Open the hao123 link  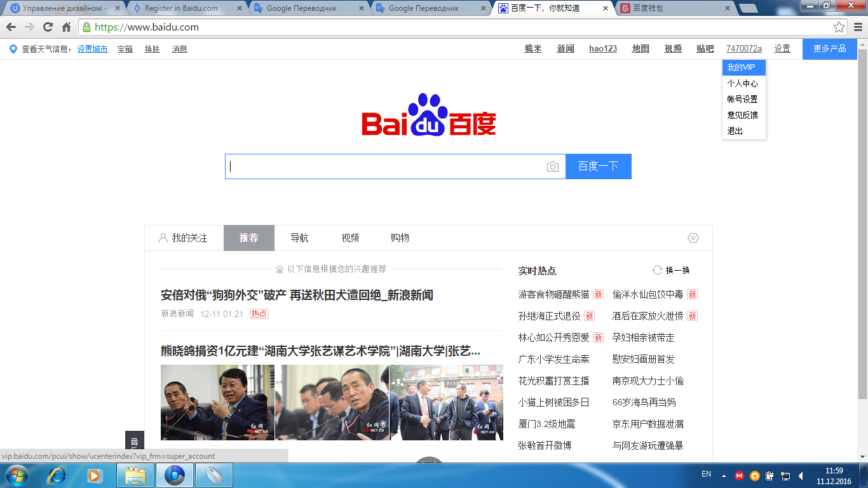pos(603,49)
